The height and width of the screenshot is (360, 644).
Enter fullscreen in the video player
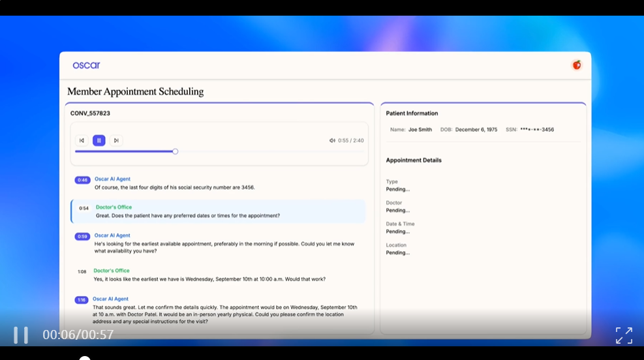pos(624,335)
